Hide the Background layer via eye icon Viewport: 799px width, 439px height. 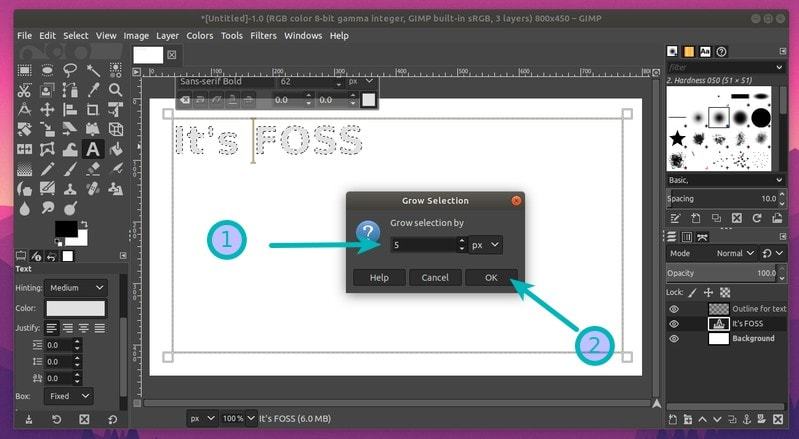coord(674,339)
